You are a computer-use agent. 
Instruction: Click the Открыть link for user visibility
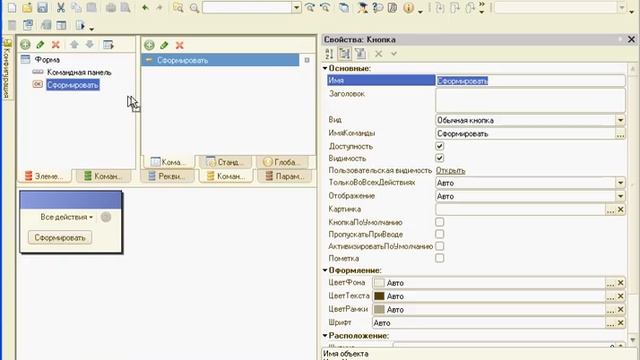(451, 171)
